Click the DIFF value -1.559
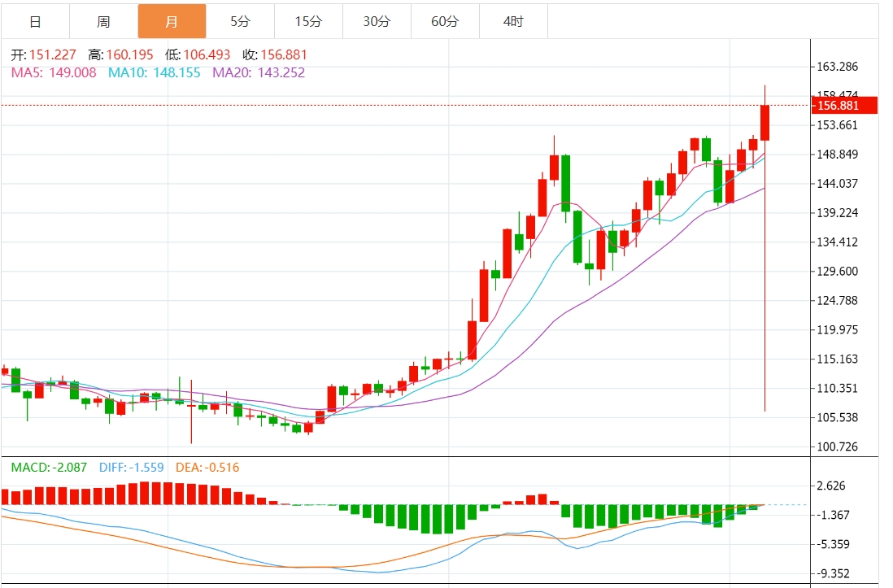 [146, 468]
